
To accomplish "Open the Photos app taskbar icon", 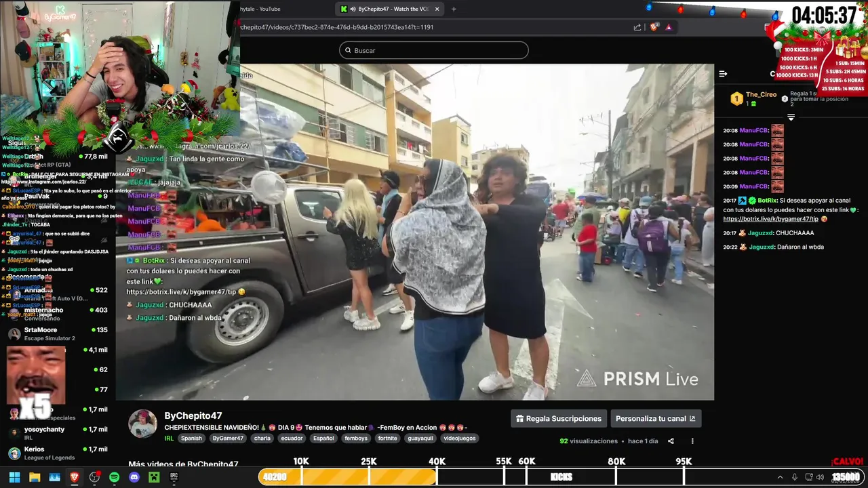I will pos(55,477).
